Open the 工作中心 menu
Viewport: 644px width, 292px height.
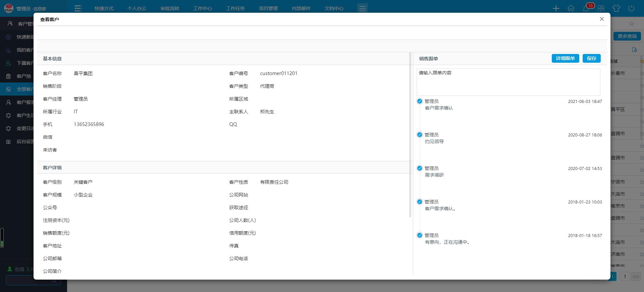tap(203, 8)
